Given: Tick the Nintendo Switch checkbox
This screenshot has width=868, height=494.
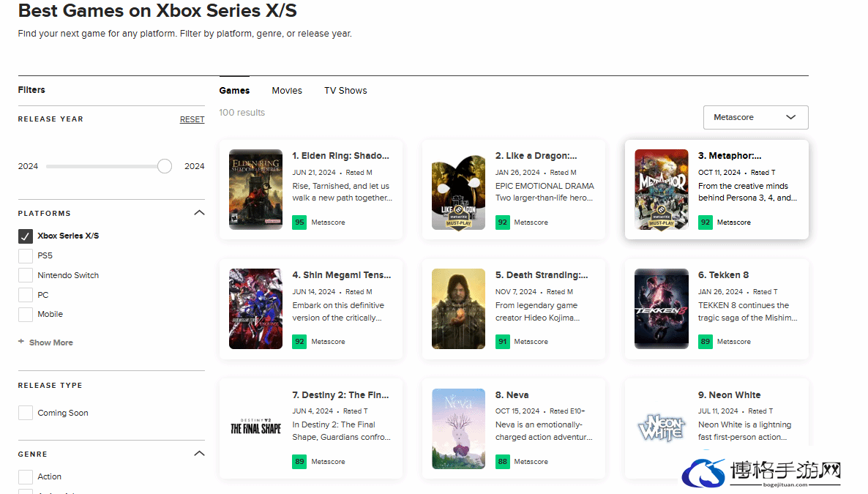Looking at the screenshot, I should 26,275.
